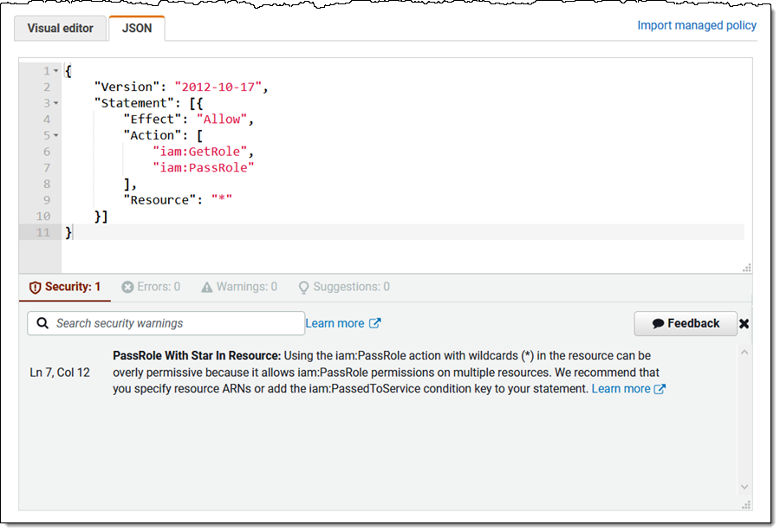Collapse the Statement block at line 3
This screenshot has width=780, height=532.
[55, 103]
